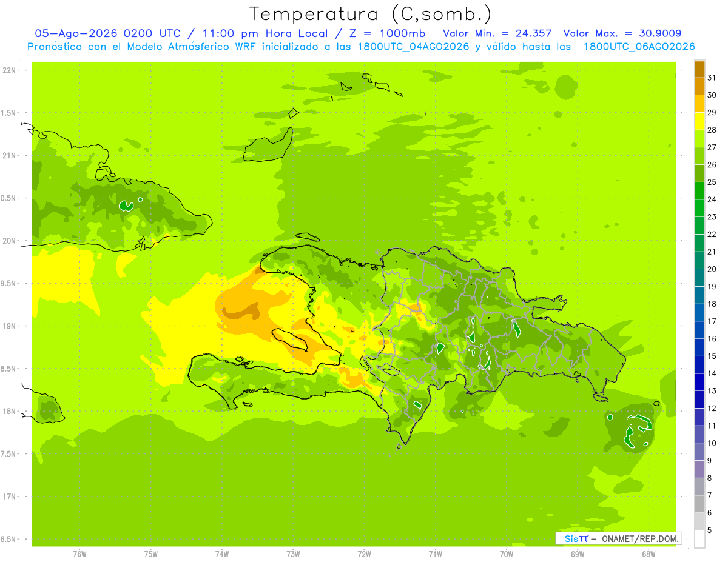Pick the green colorbar swatch between 24 and 25

click(699, 191)
